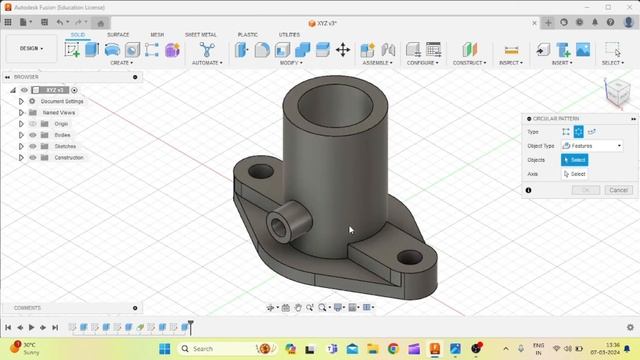
Task: Expand the Named Views node
Action: point(21,113)
